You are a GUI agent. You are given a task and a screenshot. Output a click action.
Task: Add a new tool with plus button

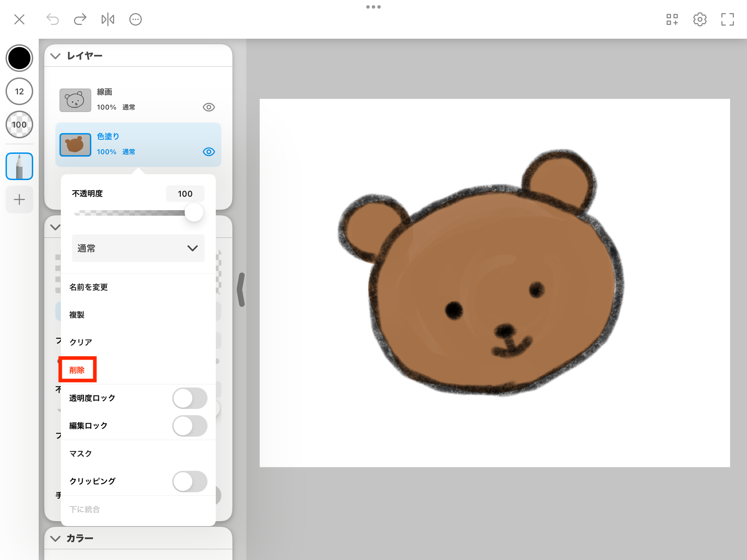19,199
